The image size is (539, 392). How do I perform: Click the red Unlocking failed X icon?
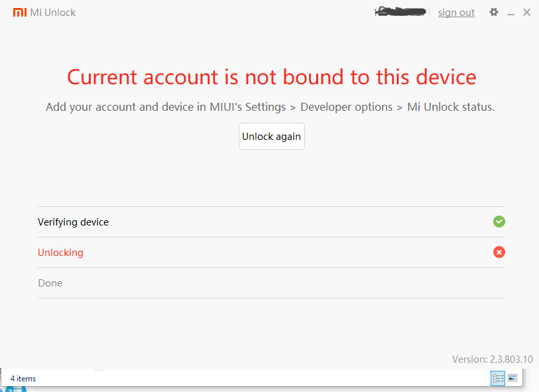[499, 252]
